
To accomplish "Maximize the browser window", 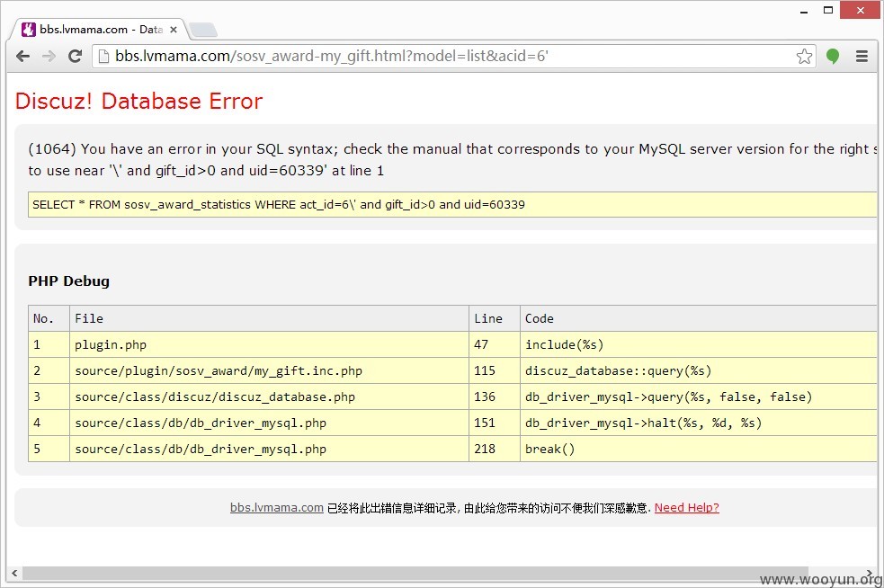I will click(x=827, y=10).
